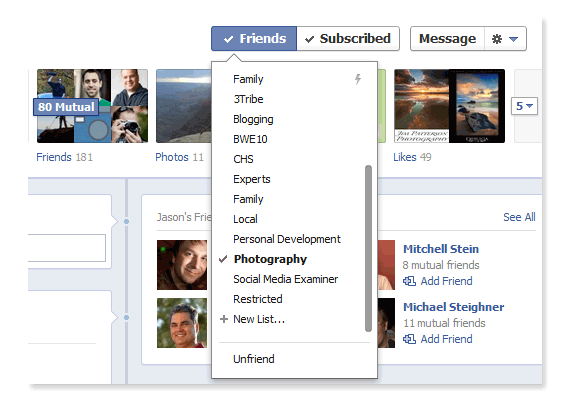Image resolution: width=570 pixels, height=400 pixels.
Task: Click the lightning icon beside Family
Action: click(358, 79)
